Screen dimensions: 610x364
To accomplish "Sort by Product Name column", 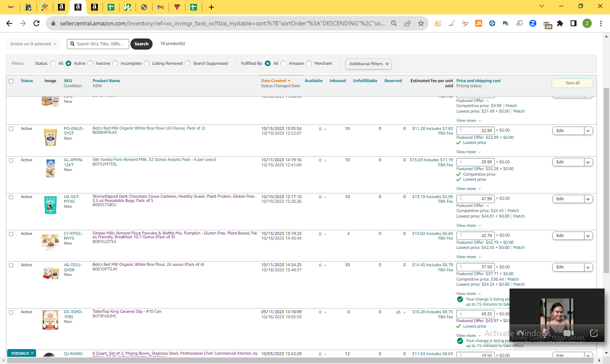I will coord(106,81).
